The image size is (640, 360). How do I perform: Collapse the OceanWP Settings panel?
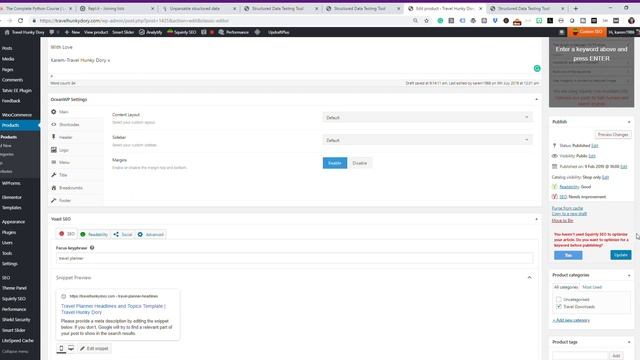click(x=536, y=99)
